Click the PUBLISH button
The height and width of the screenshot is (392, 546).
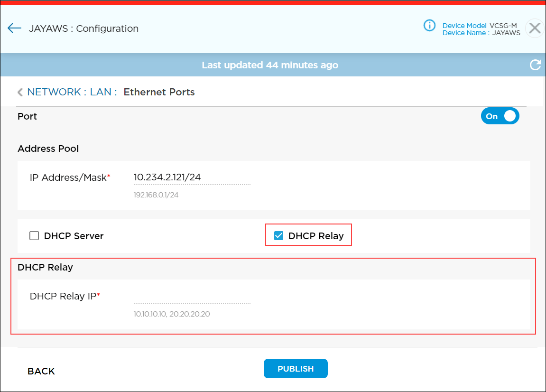pos(296,369)
